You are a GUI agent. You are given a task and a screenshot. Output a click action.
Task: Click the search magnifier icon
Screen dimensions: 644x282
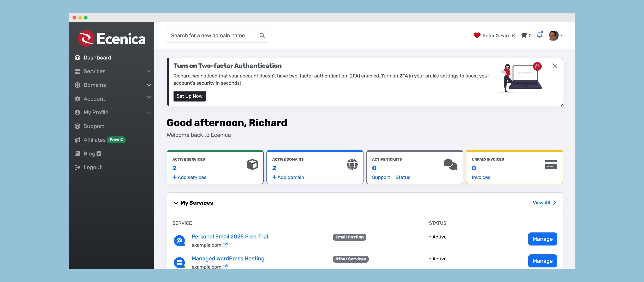point(262,35)
